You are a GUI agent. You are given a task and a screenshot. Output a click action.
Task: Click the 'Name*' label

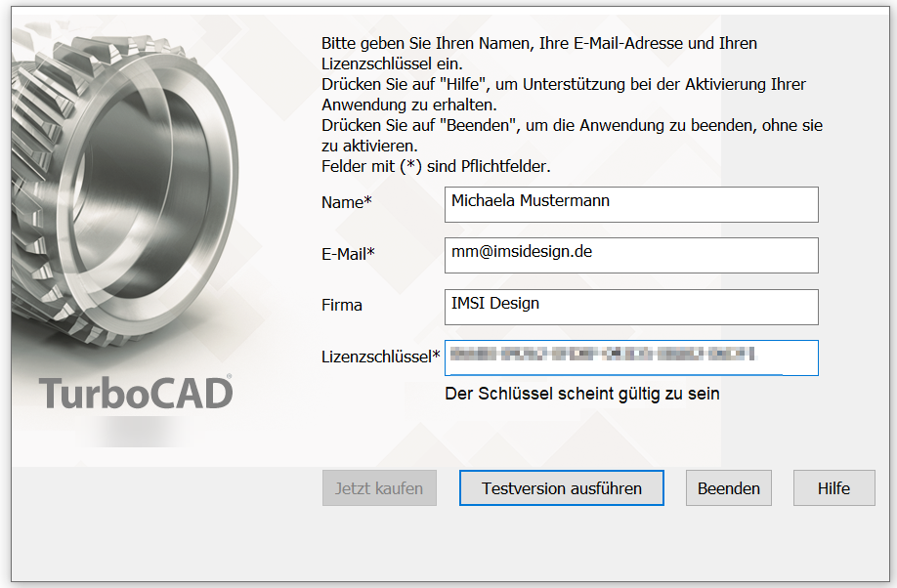(347, 202)
